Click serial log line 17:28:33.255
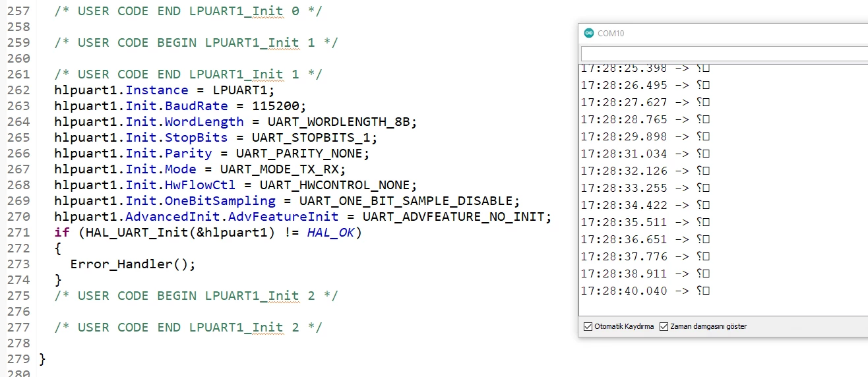The width and height of the screenshot is (868, 377). coord(646,188)
